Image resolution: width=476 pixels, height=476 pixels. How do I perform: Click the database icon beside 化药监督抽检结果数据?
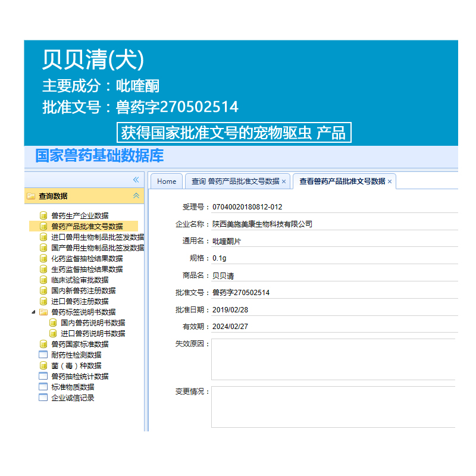point(43,258)
